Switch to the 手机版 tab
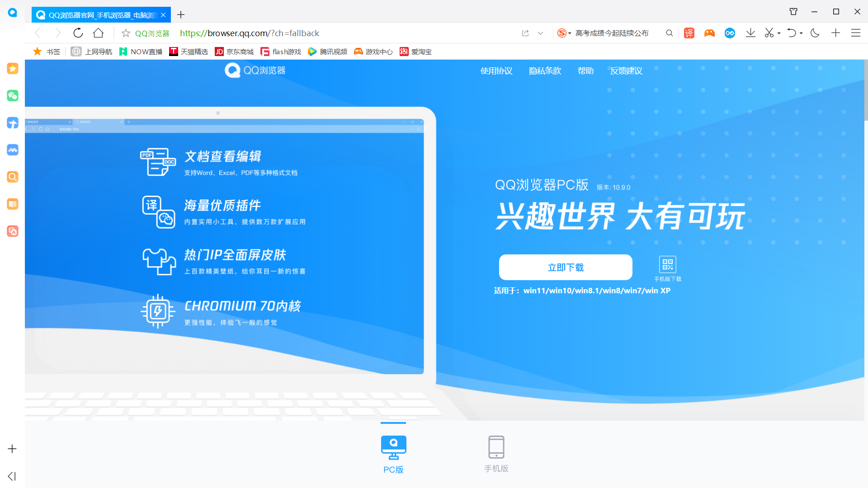Image resolution: width=868 pixels, height=488 pixels. (496, 454)
